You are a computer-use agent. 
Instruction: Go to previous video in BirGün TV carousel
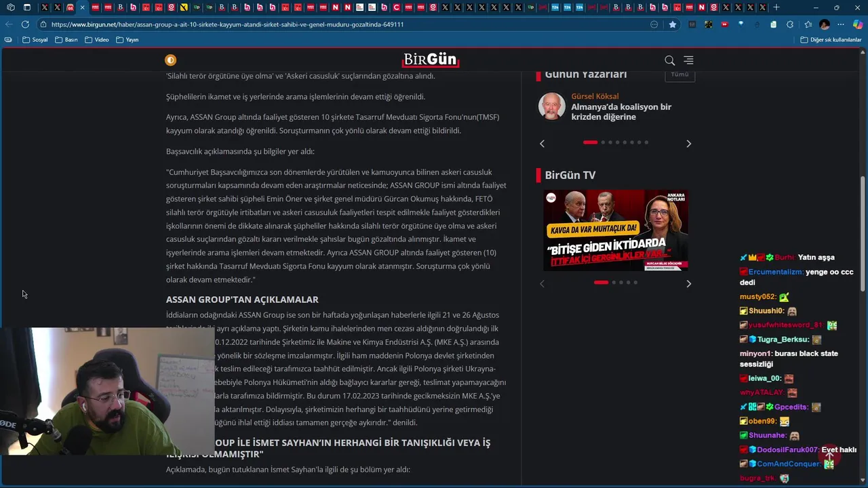542,284
